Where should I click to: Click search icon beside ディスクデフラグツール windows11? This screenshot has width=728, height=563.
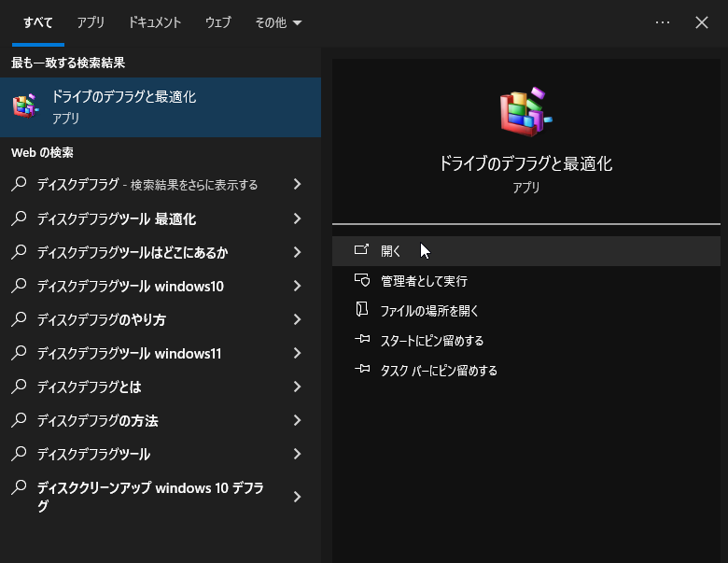pyautogui.click(x=19, y=353)
